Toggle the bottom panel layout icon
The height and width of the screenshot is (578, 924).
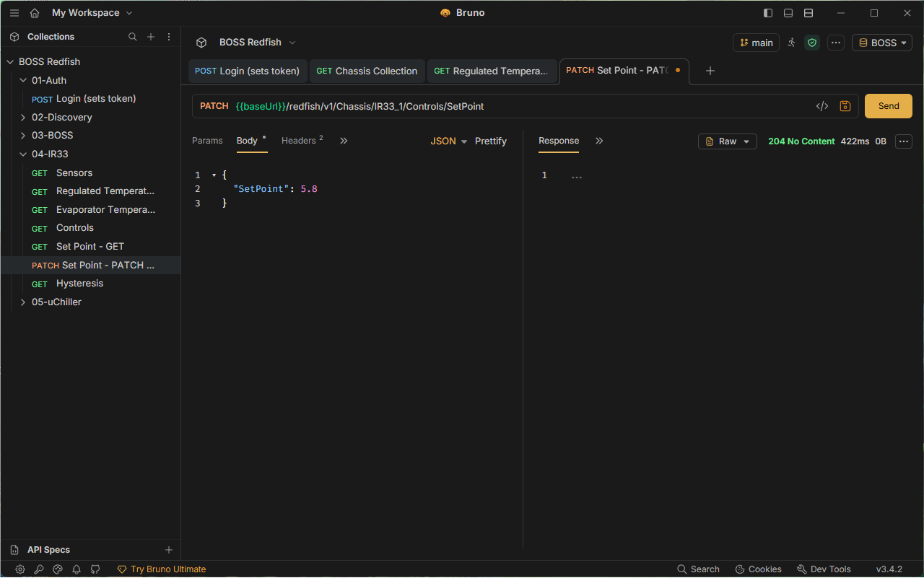pos(788,13)
